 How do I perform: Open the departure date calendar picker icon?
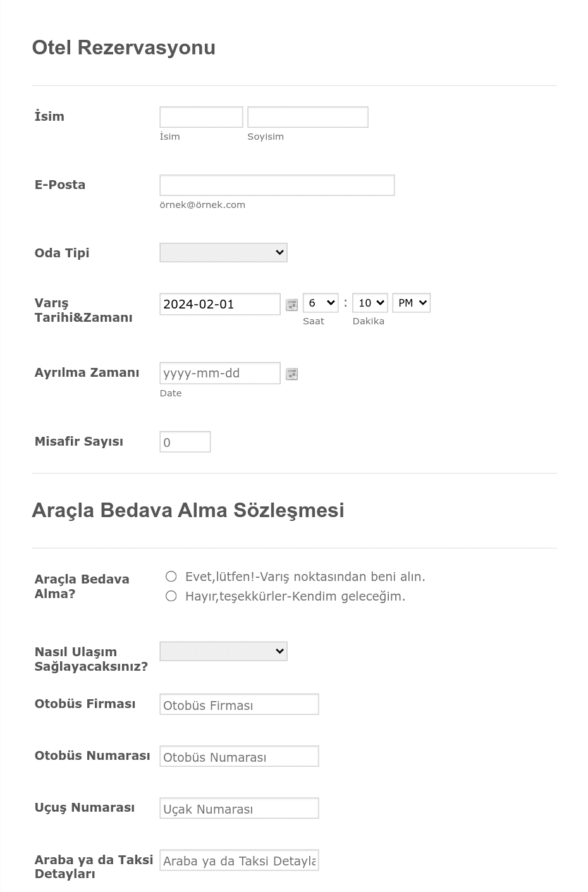tap(291, 374)
